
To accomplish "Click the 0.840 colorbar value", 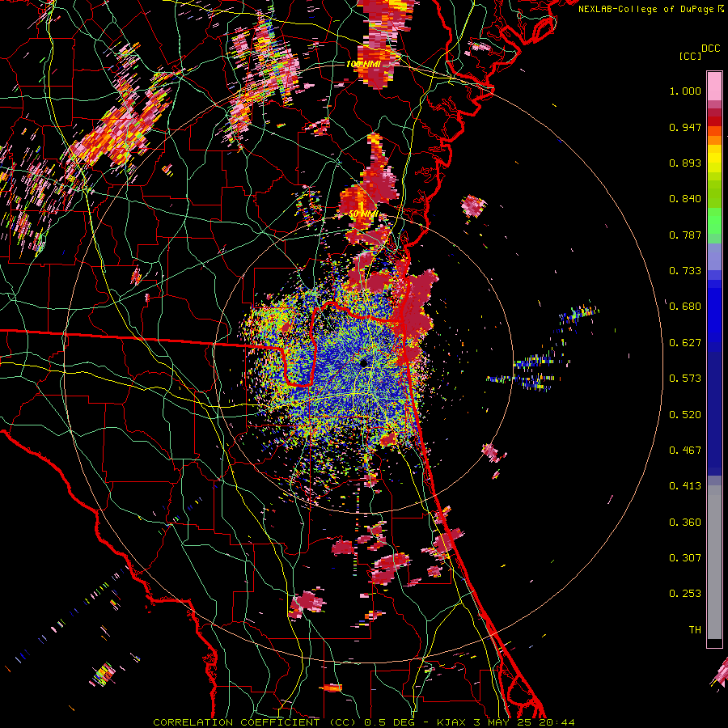I will click(685, 199).
